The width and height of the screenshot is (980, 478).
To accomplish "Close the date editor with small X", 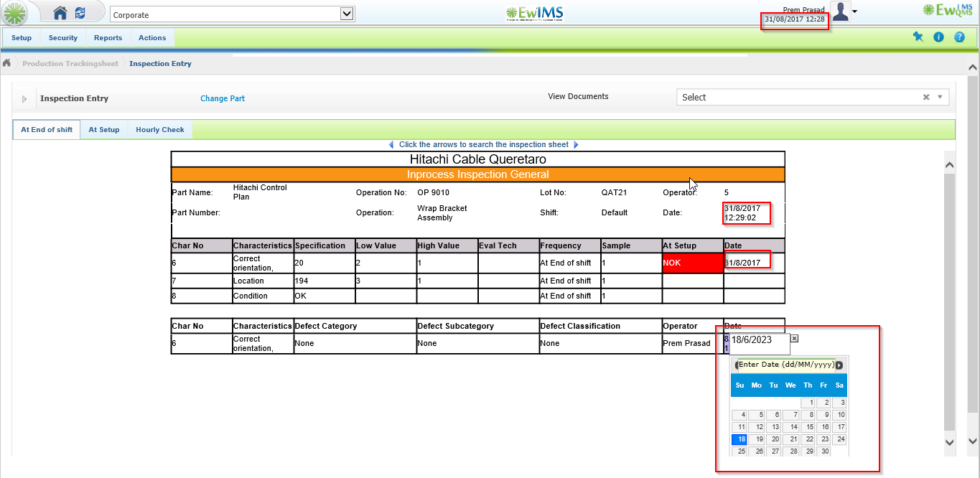I will [x=794, y=338].
